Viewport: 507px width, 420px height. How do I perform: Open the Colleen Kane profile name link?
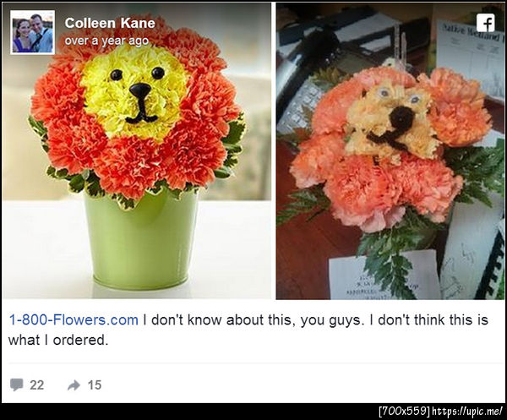[x=110, y=23]
